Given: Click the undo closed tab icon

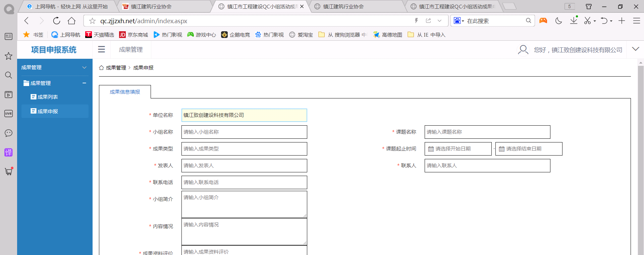Looking at the screenshot, I should tap(604, 20).
